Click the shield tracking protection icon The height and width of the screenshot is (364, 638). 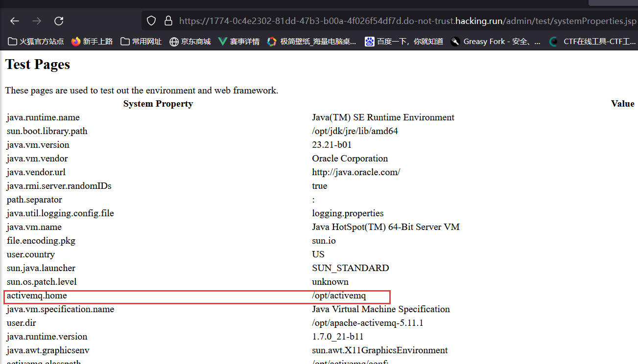click(x=151, y=21)
